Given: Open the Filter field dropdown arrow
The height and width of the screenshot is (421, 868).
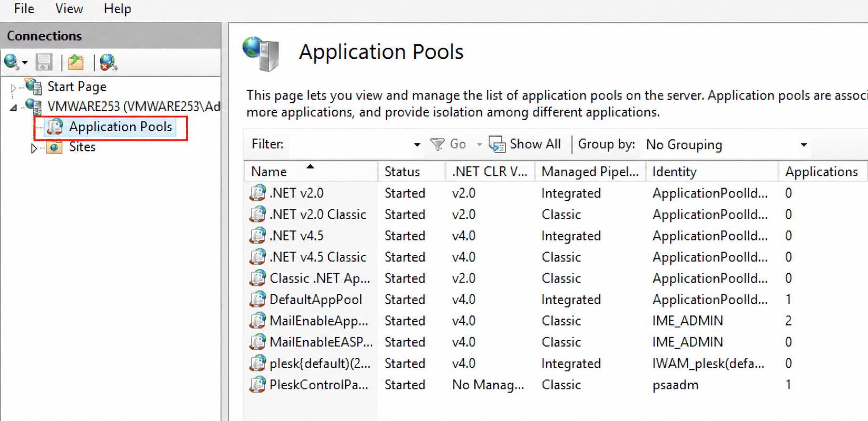Looking at the screenshot, I should tap(417, 145).
